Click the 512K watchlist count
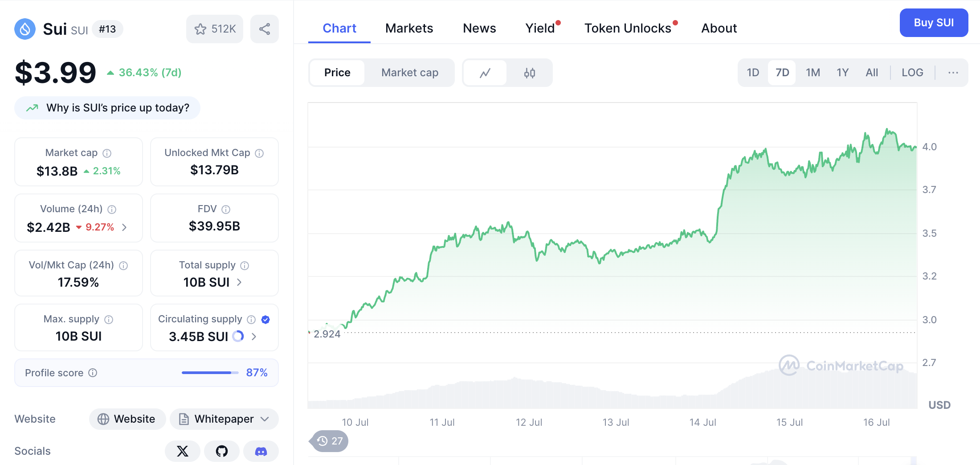 (223, 29)
